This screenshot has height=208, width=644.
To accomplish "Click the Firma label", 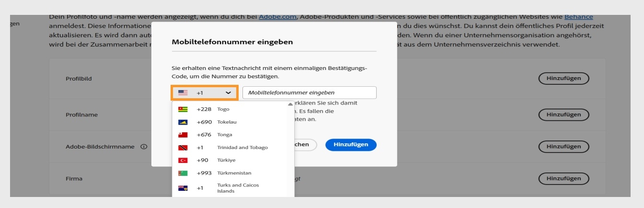I will coord(74,179).
